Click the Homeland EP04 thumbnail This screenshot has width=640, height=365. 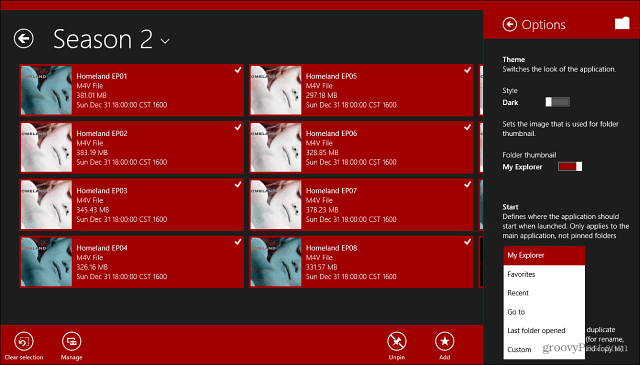point(46,262)
